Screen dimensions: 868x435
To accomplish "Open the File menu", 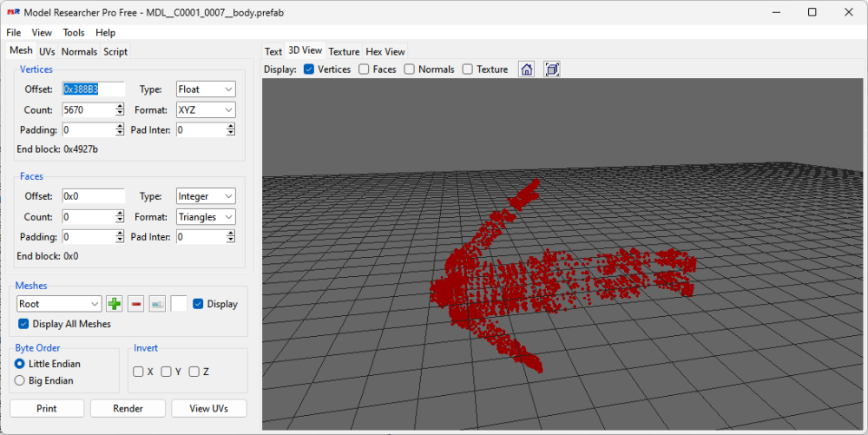I will click(13, 33).
